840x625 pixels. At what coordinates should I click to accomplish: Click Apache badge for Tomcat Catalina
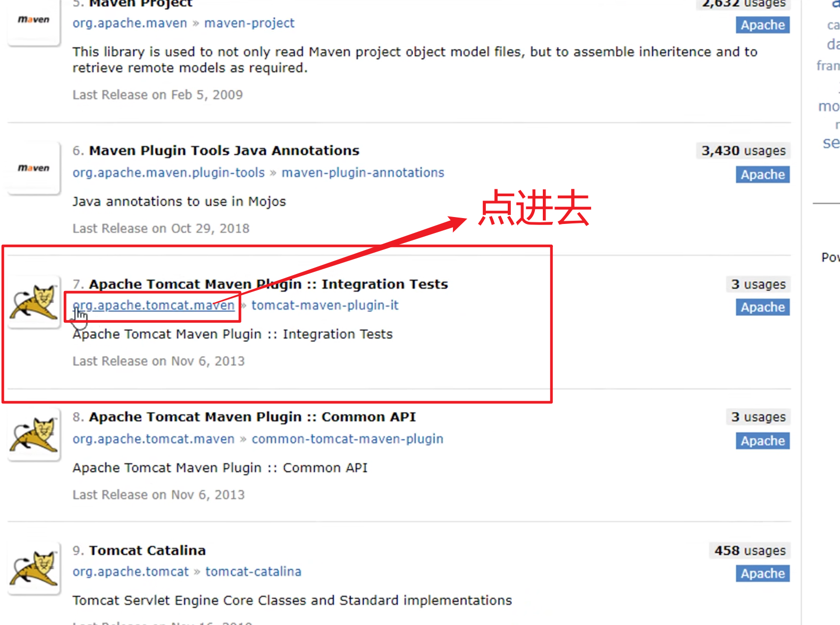(763, 573)
